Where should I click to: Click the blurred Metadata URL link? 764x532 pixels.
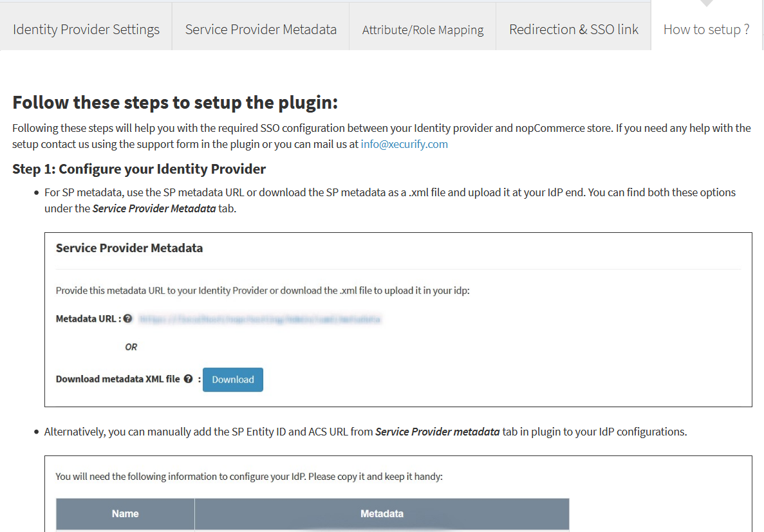coord(259,319)
